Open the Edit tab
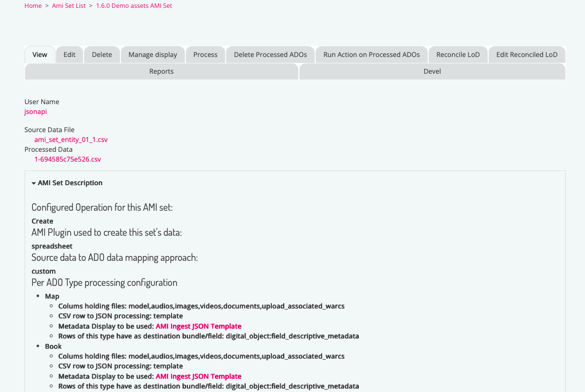585x392 pixels. (x=69, y=55)
